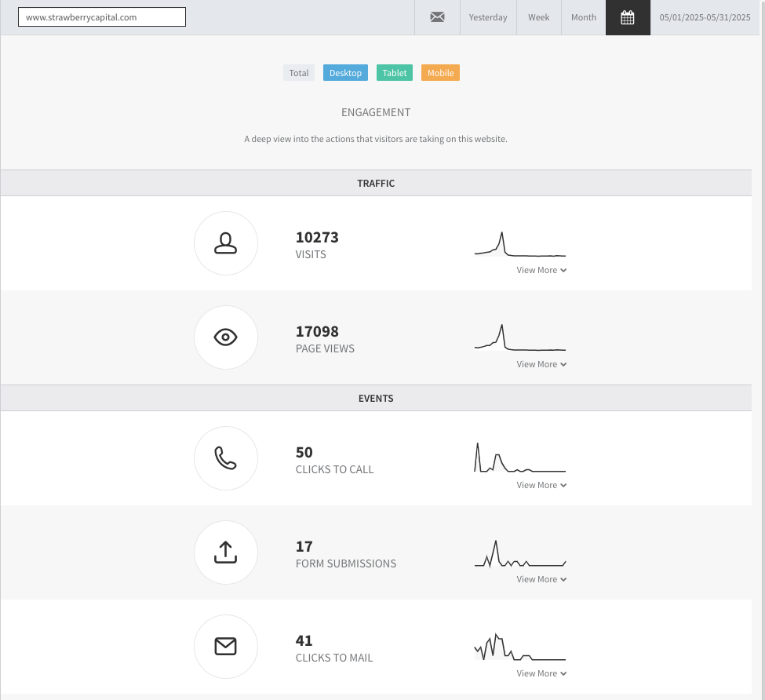Click the EVENTS section header
This screenshot has height=700, width=765.
pos(376,398)
